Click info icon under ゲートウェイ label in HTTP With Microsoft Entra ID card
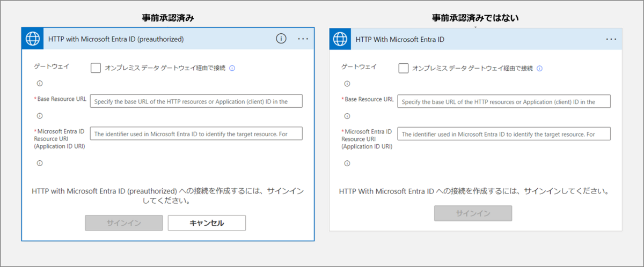 pyautogui.click(x=347, y=84)
